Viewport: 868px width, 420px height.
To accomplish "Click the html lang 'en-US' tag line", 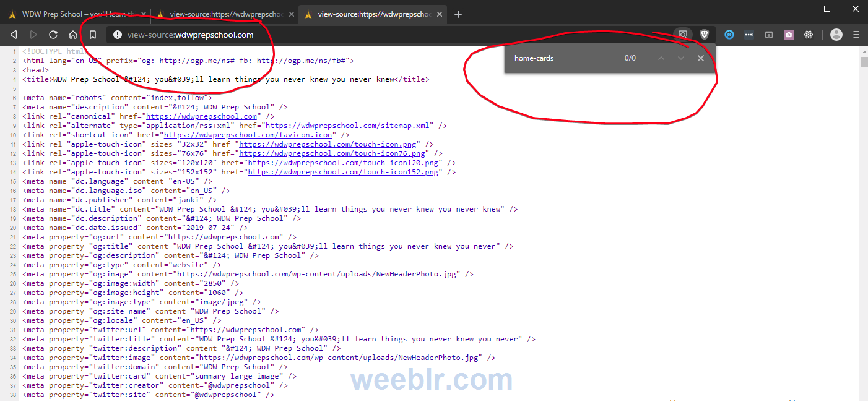I will pyautogui.click(x=188, y=61).
